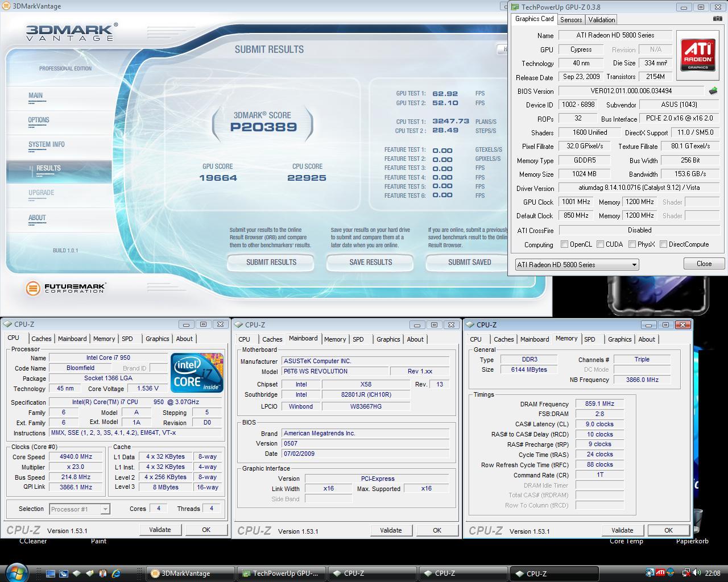
Task: Click the ATI Radeon logo in GPU-Z
Action: (698, 55)
